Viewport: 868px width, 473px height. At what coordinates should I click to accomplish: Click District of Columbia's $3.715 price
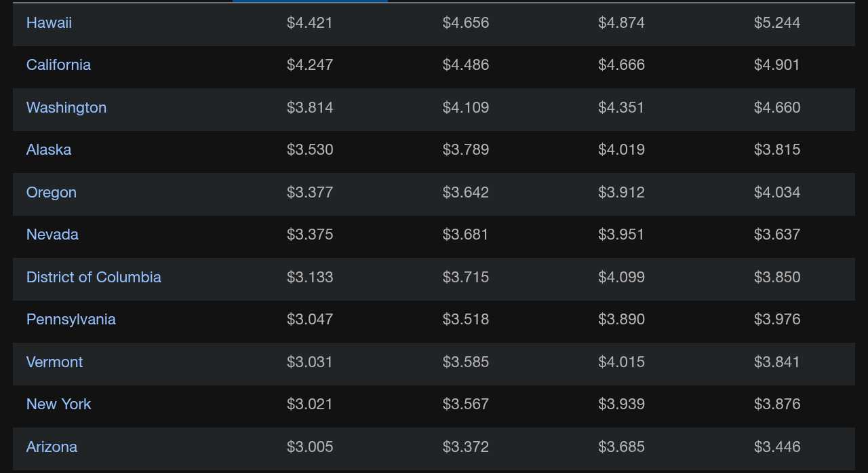pyautogui.click(x=466, y=278)
